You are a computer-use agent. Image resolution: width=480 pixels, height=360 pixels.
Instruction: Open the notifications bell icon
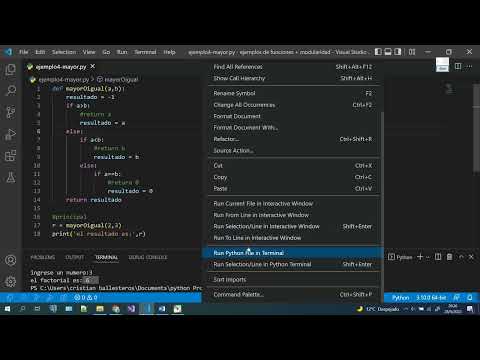pos(470,297)
